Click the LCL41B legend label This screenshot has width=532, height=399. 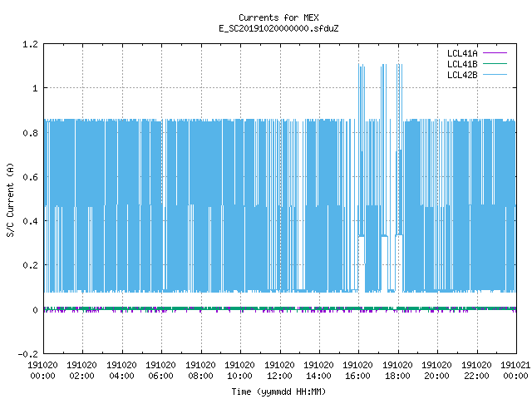462,64
